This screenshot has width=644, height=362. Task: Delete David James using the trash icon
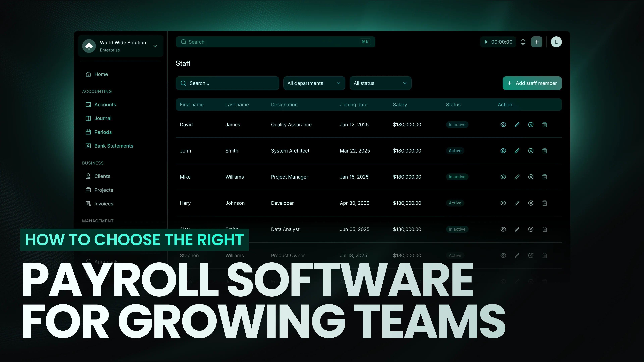545,124
